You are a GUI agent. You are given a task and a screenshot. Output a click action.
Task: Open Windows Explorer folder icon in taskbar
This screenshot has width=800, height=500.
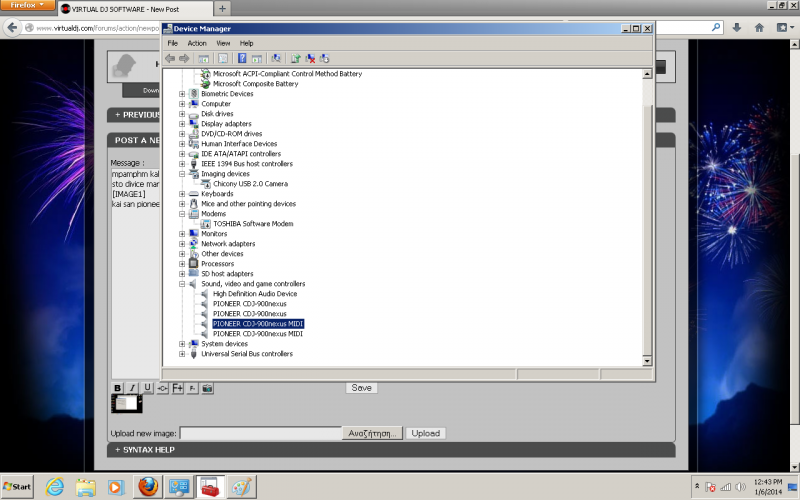[85, 487]
